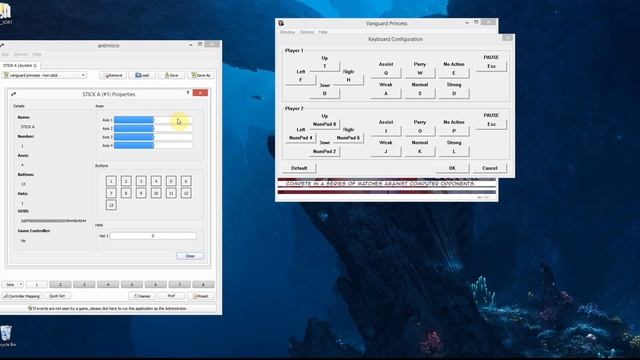
Task: Click Player 2 Up button NumPad 8
Action: [324, 124]
